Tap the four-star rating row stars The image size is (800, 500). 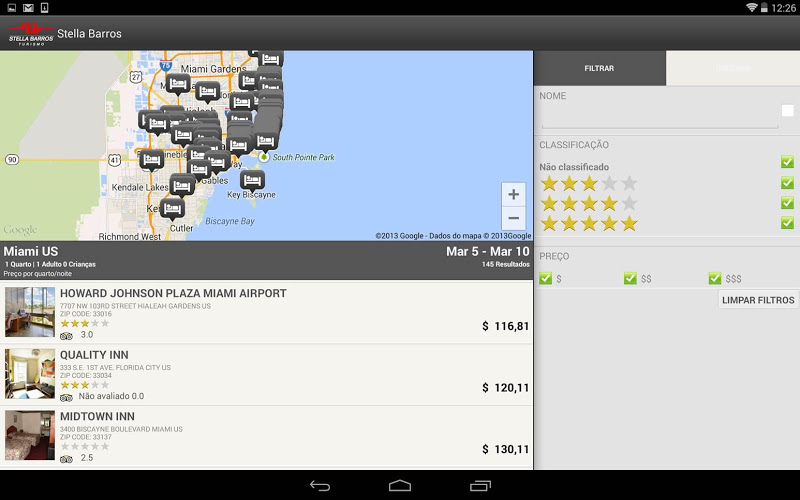pos(589,204)
